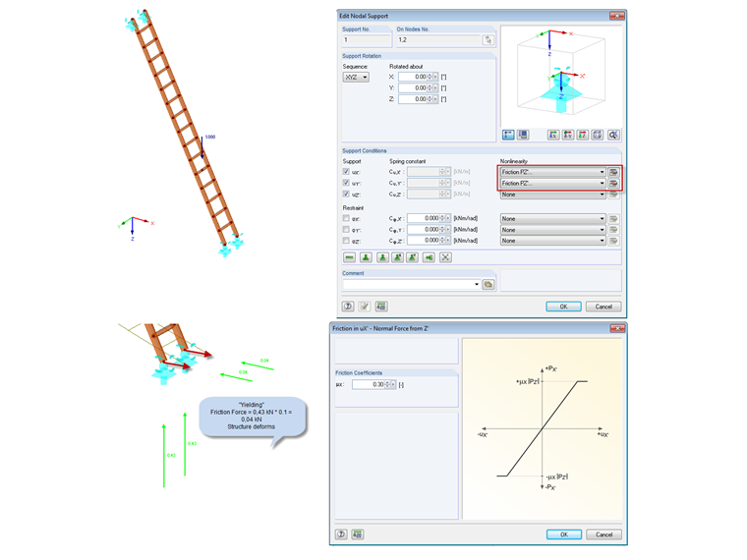Apply the second green support preset
The width and height of the screenshot is (747, 560).
(366, 257)
